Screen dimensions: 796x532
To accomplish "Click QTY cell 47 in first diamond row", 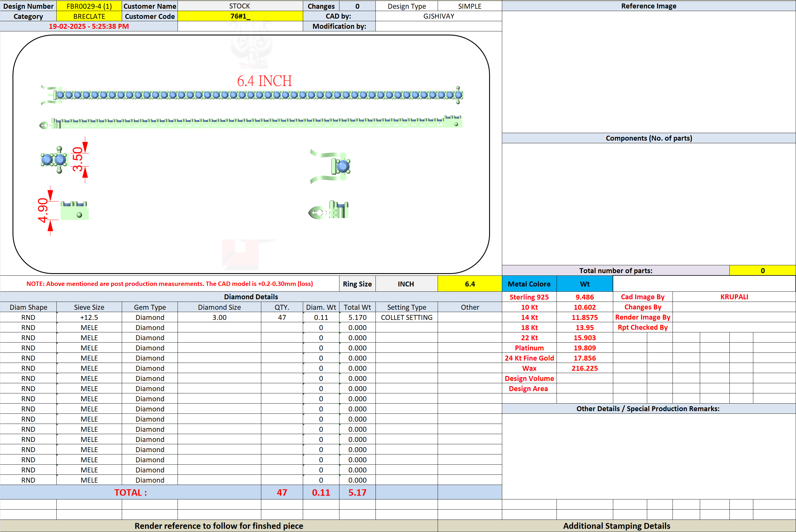I will click(282, 317).
